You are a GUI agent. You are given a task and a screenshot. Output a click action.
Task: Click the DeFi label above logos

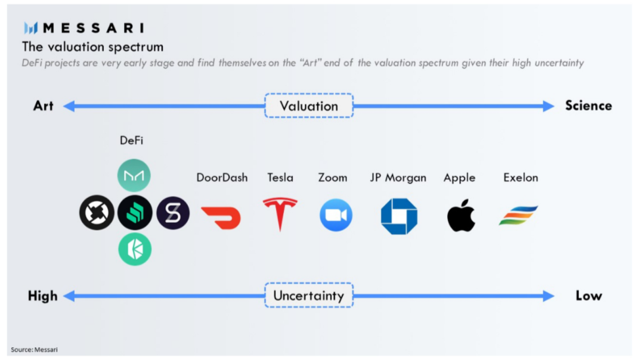tap(131, 141)
